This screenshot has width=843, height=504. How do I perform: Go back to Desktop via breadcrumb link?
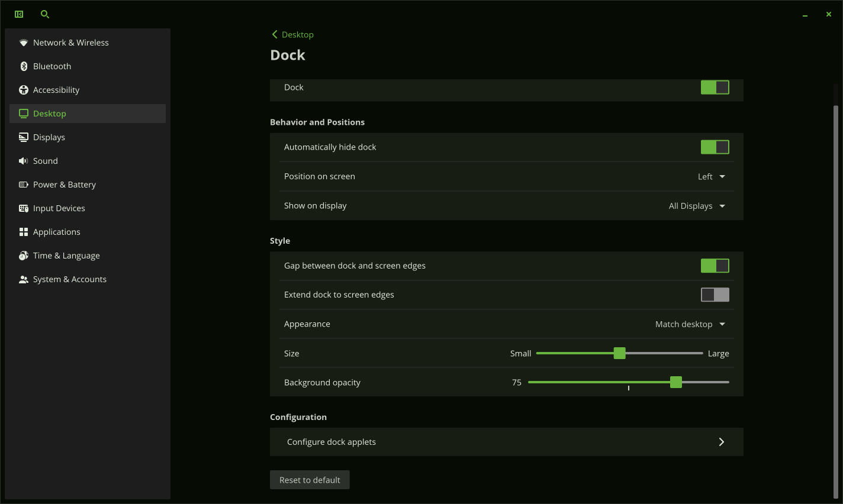[x=293, y=35]
